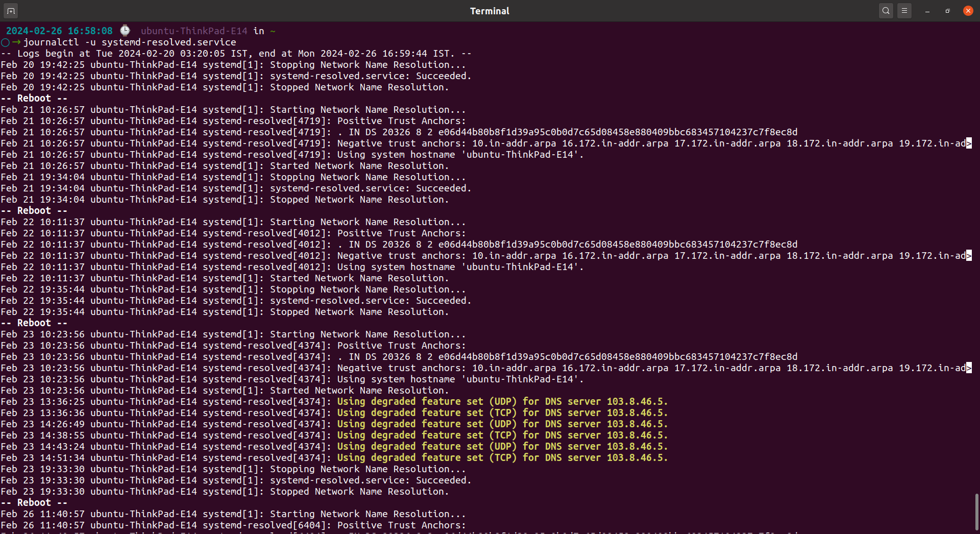The image size is (980, 534).
Task: Click Feb 26 11:40:57 'Starting Network Name Resolution...' line
Action: (233, 514)
